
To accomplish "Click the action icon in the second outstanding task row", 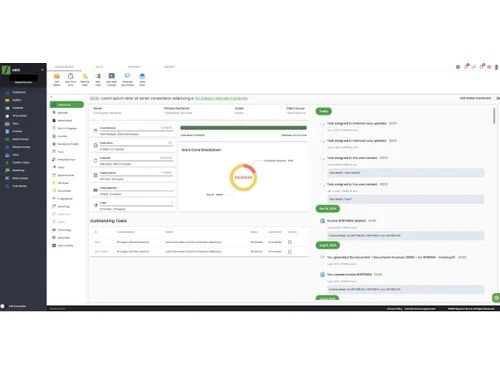I will (290, 252).
